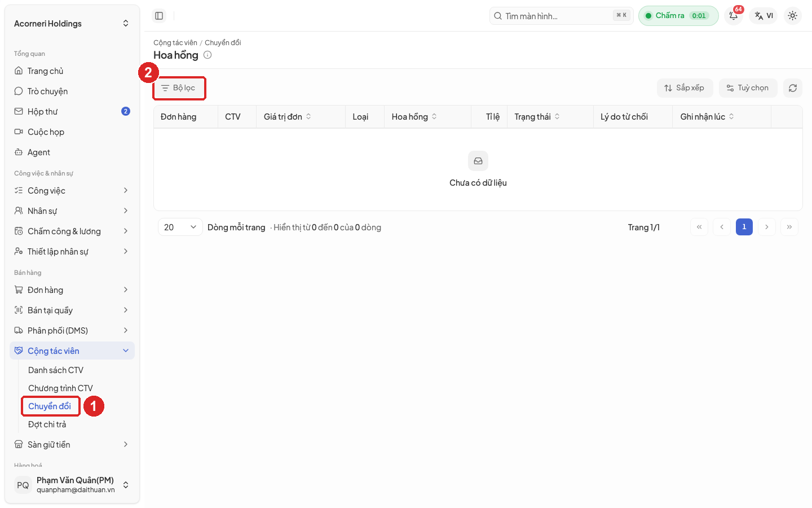Click Sắp xếp sort button

tap(685, 88)
